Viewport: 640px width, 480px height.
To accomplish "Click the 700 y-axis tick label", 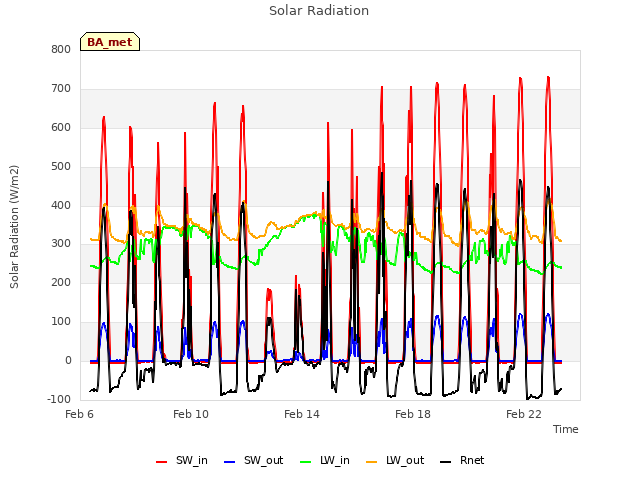I will click(x=61, y=89).
